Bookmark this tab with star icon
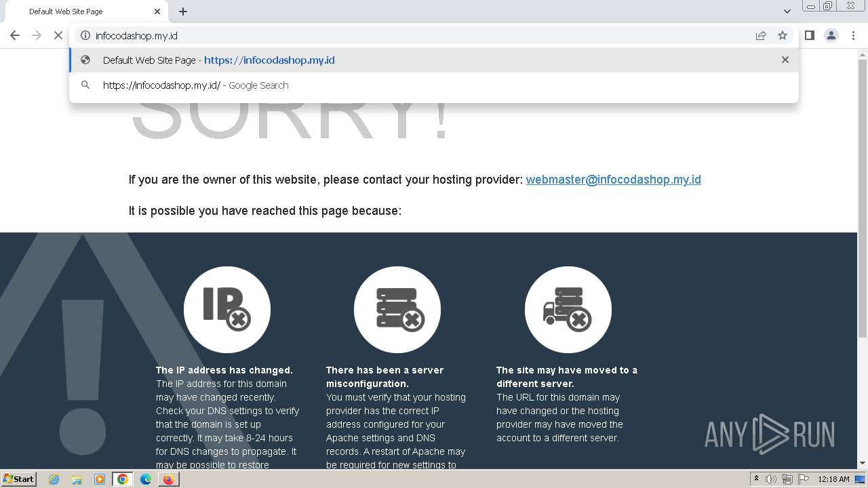 tap(783, 35)
